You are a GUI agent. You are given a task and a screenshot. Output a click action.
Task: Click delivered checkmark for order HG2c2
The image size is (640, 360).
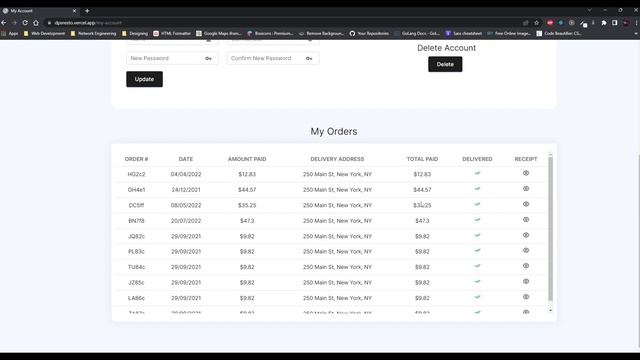coord(477,173)
